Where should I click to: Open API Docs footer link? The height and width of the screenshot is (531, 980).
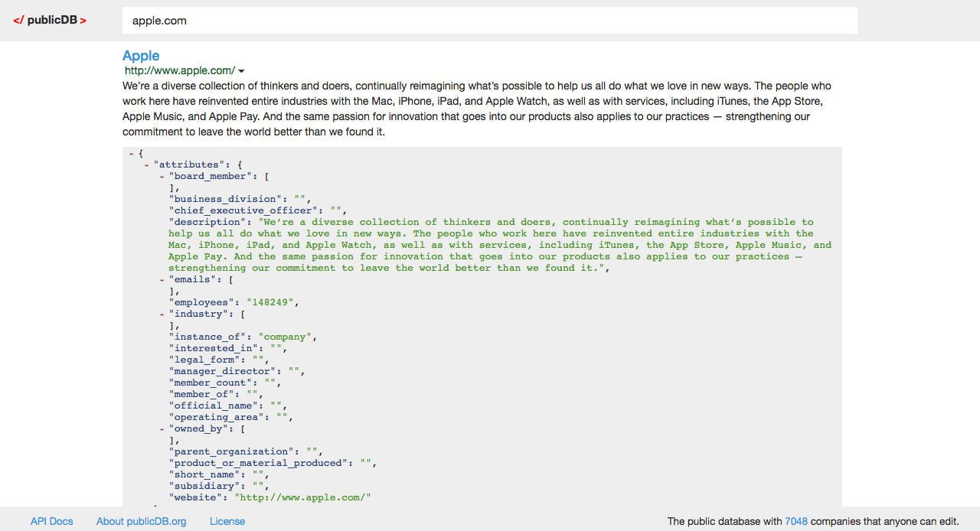(x=52, y=521)
